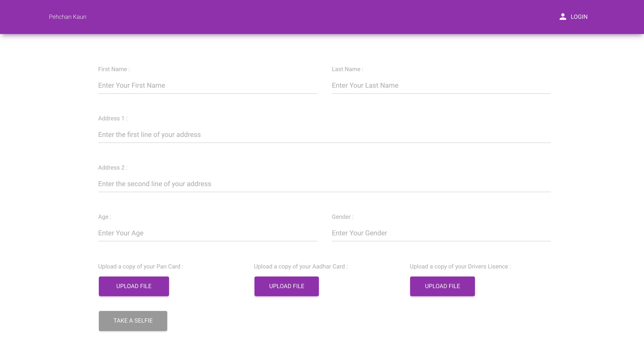Upload file for Pan Card
Screen dimensions: 644x353
click(x=134, y=286)
